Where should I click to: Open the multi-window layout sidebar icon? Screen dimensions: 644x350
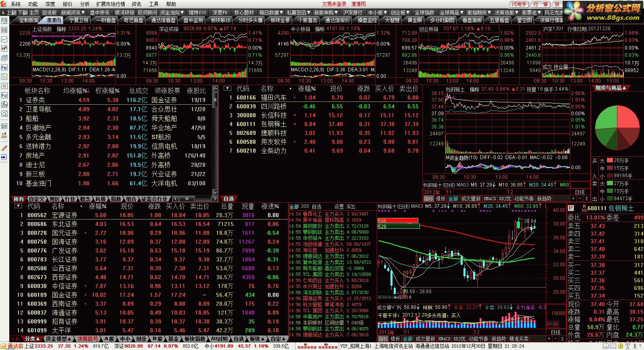tap(4, 58)
